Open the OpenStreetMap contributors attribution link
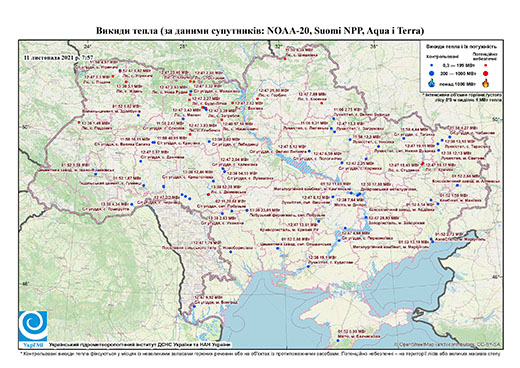Image resolution: width=520 pixels, height=368 pixels. pyautogui.click(x=448, y=344)
